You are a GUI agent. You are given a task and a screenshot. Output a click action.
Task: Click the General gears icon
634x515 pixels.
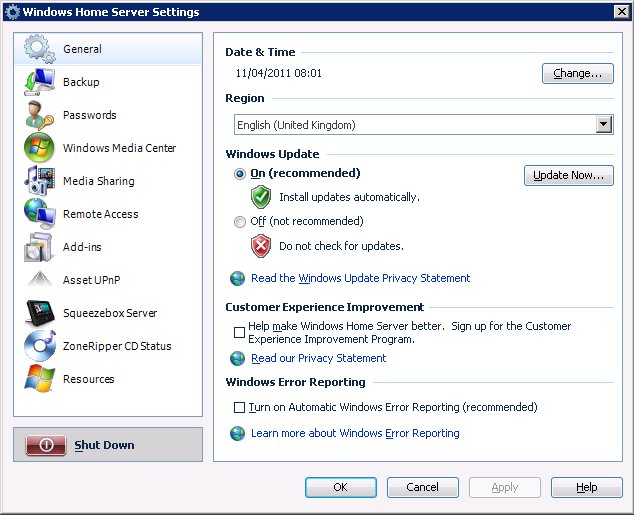pos(39,49)
